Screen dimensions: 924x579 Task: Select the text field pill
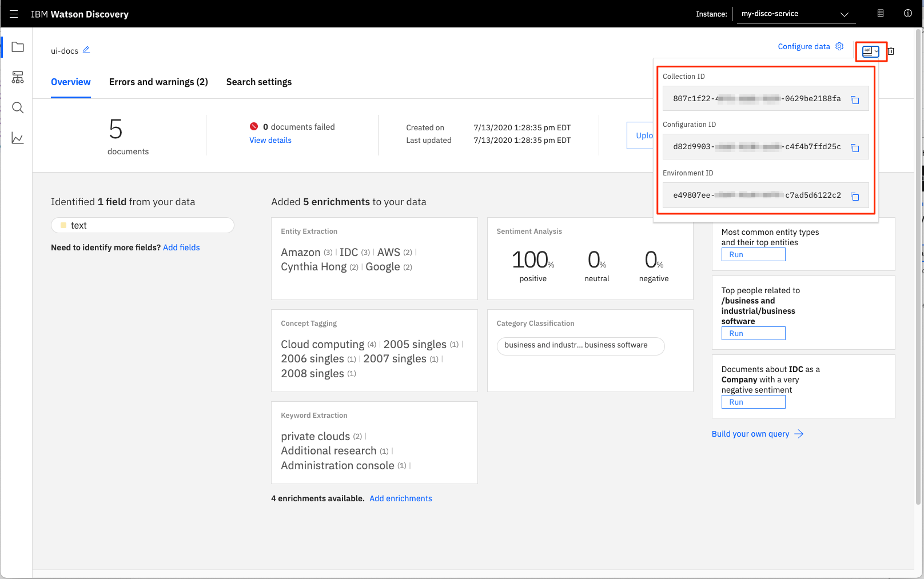[x=142, y=225]
